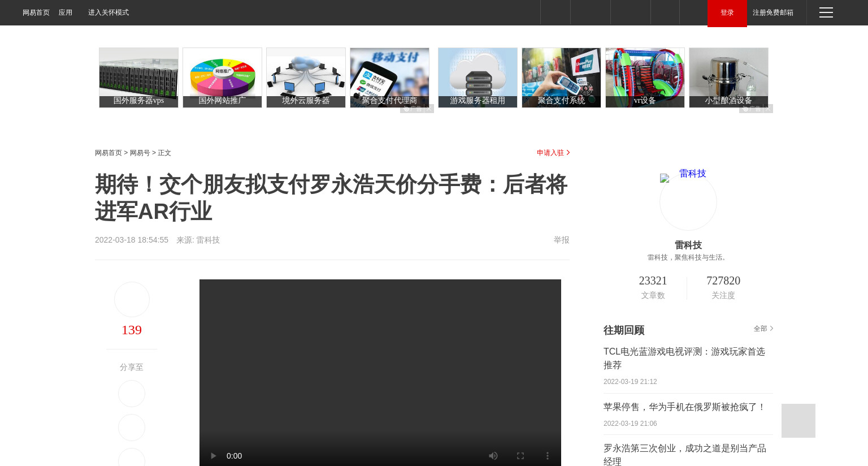
Task: Play the article video
Action: [213, 456]
